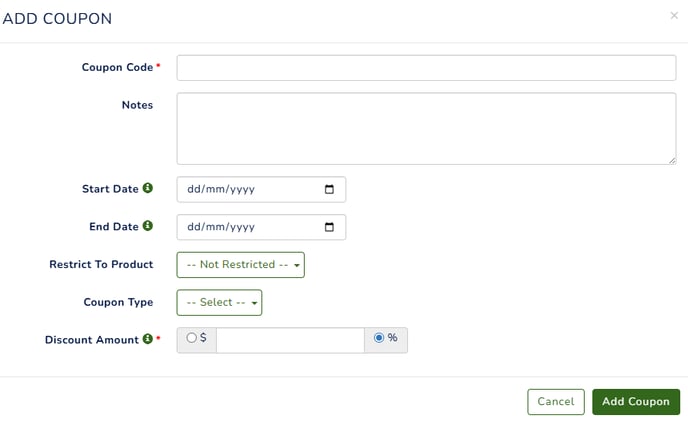Close the Add Coupon dialog with X
The image size is (688, 422).
tap(674, 16)
